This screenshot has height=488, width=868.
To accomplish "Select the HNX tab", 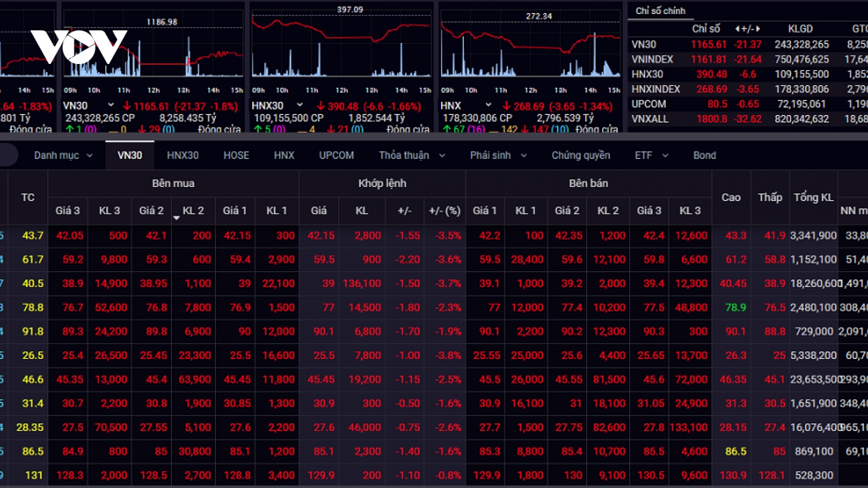I will [x=284, y=156].
